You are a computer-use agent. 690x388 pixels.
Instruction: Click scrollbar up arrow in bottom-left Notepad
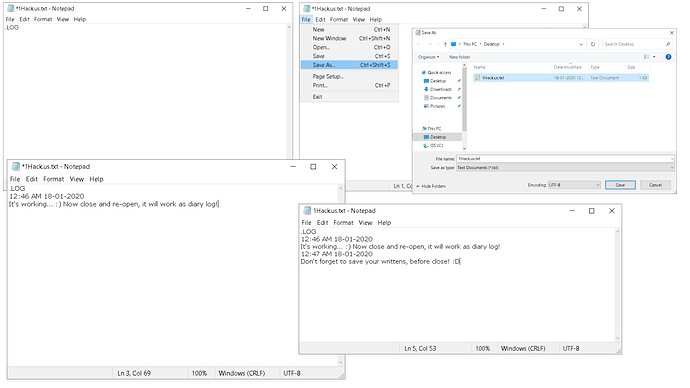[341, 188]
